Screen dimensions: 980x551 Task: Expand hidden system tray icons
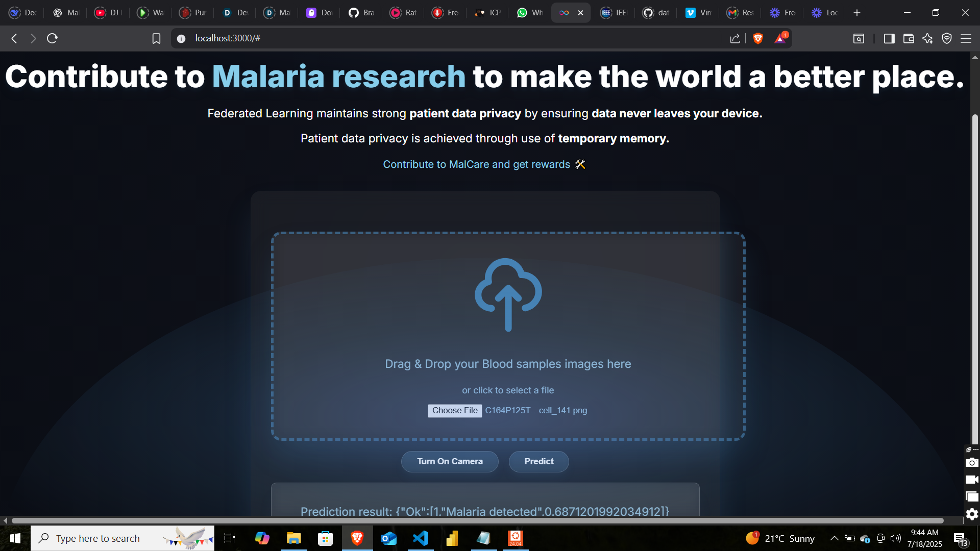click(x=834, y=538)
